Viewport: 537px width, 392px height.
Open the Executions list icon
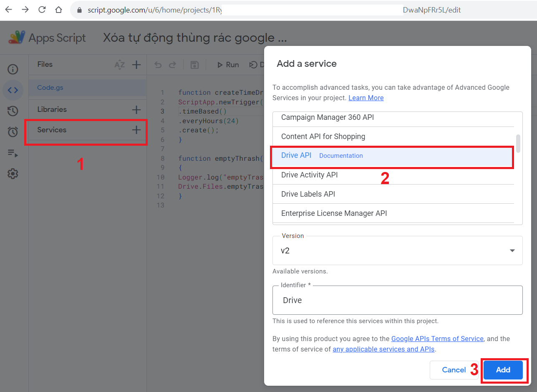coord(13,153)
